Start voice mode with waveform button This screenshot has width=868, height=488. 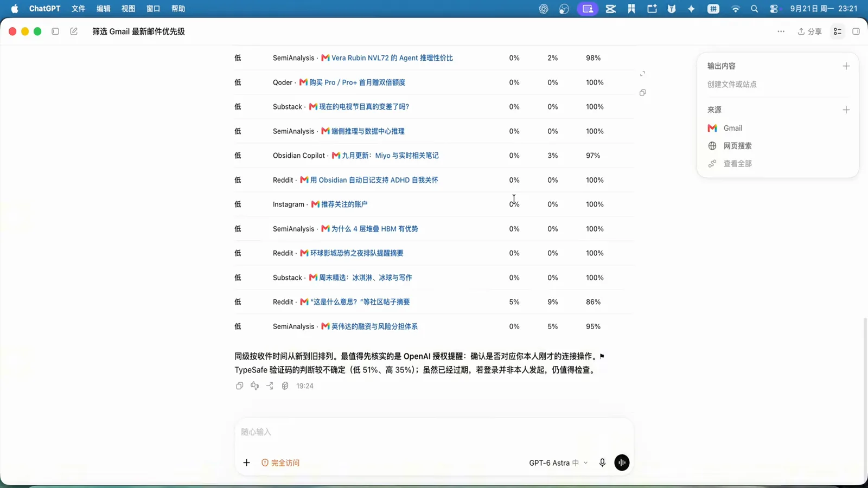click(x=622, y=463)
